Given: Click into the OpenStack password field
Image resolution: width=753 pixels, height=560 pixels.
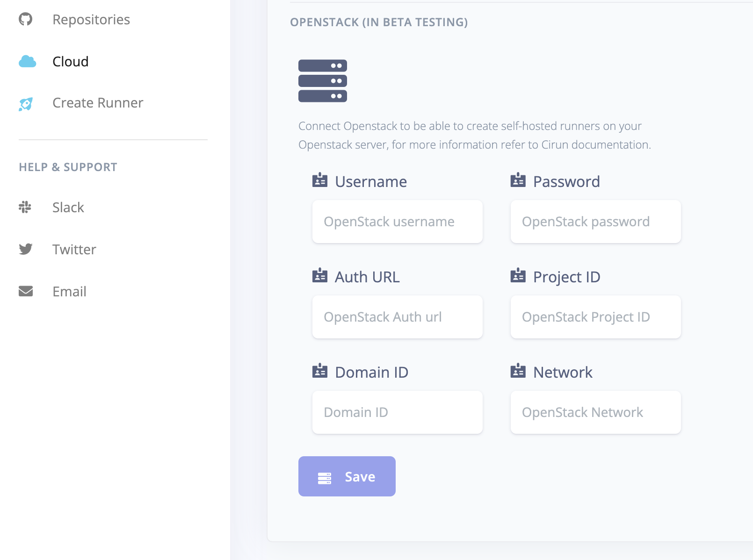Looking at the screenshot, I should [x=595, y=222].
